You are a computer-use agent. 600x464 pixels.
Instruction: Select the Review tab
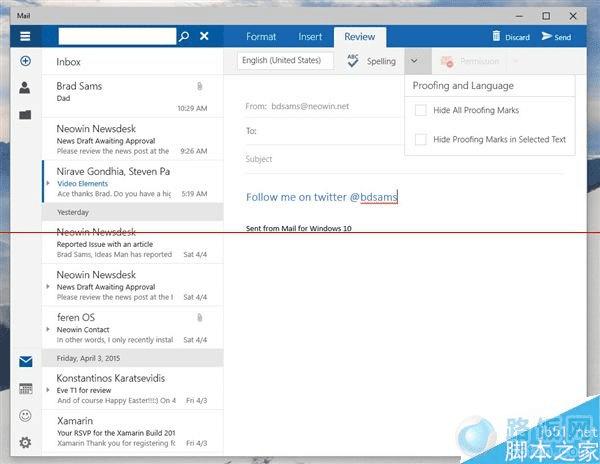(360, 37)
